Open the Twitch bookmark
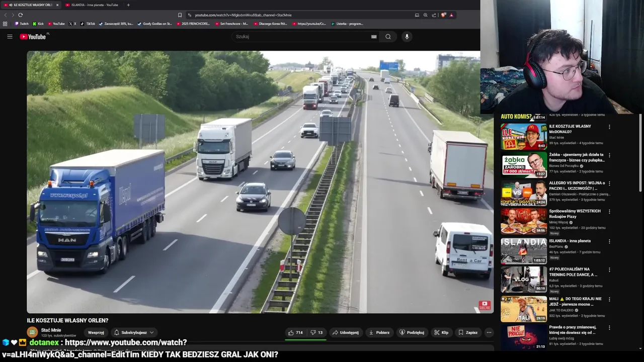The image size is (644, 362). click(x=22, y=24)
